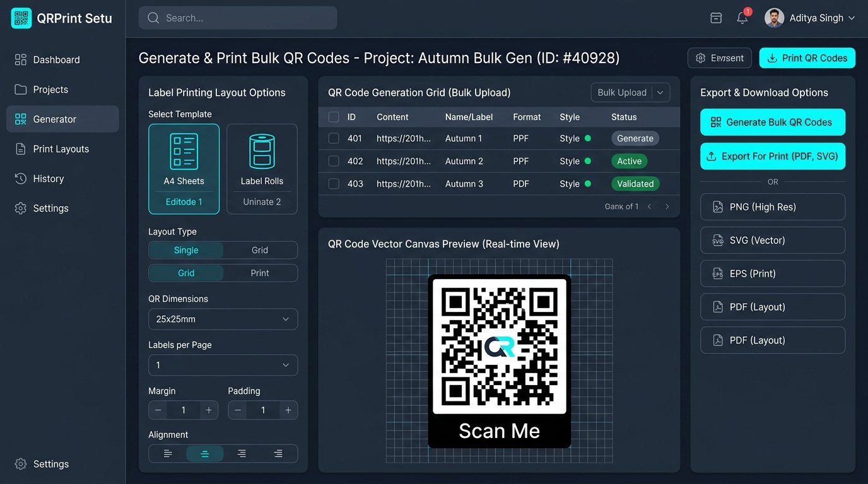Expand the Bulk Upload dropdown arrow
Image resolution: width=868 pixels, height=484 pixels.
coord(660,93)
